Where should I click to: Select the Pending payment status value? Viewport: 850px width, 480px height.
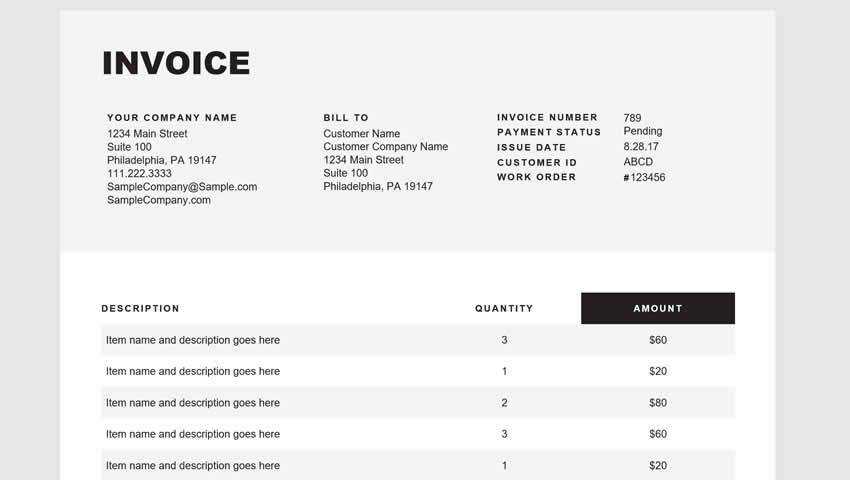click(x=642, y=131)
